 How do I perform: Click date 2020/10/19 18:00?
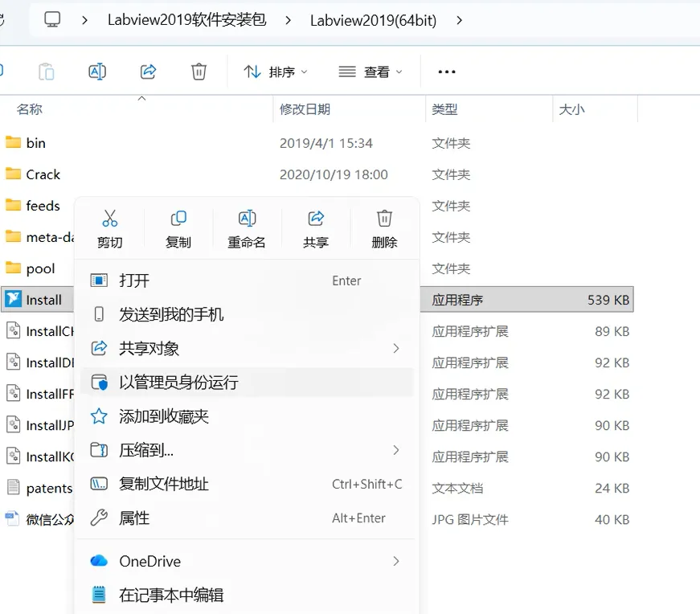pos(334,174)
